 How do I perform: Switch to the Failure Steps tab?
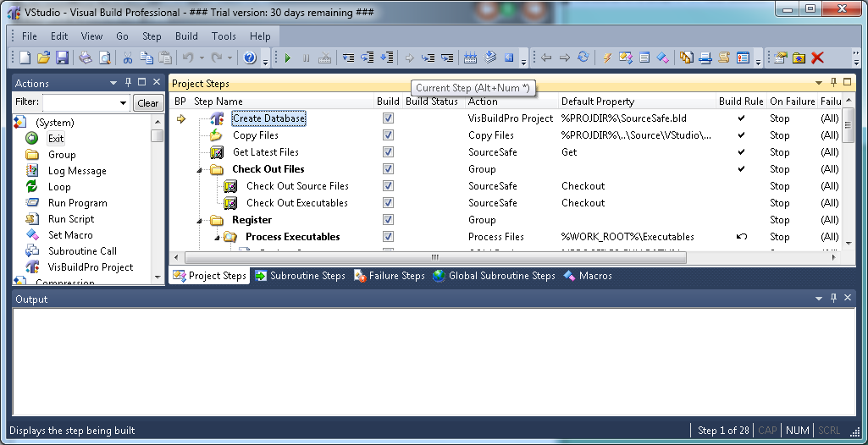[x=390, y=275]
